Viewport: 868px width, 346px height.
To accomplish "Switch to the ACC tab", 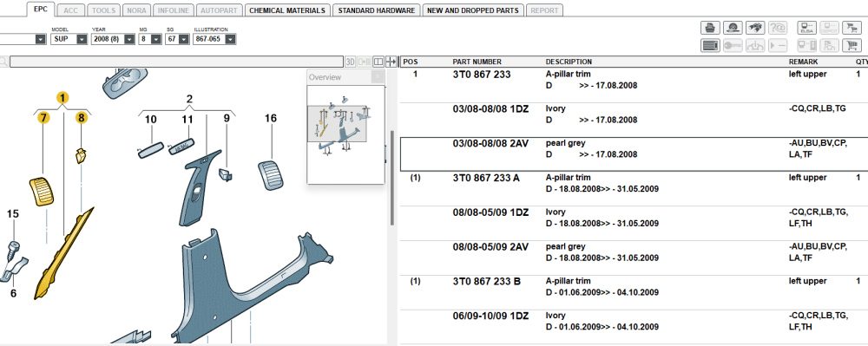I will (71, 10).
